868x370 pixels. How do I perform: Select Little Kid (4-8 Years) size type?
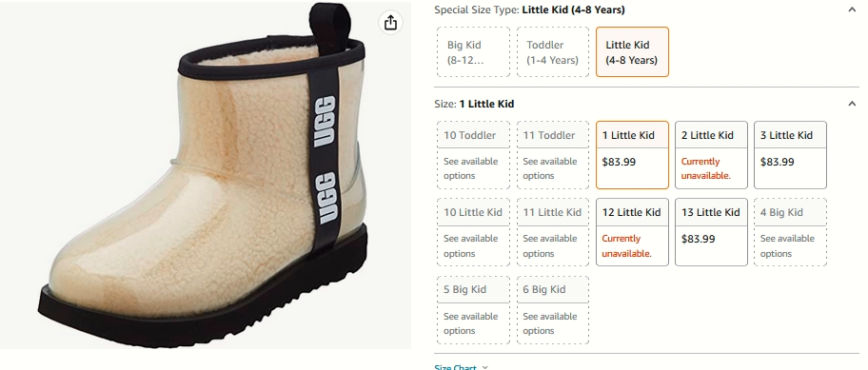(632, 52)
